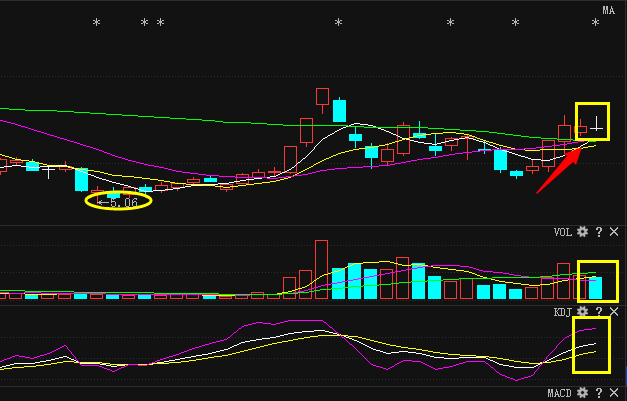The height and width of the screenshot is (401, 627).
Task: Open VOL indicator settings gear
Action: coord(582,232)
